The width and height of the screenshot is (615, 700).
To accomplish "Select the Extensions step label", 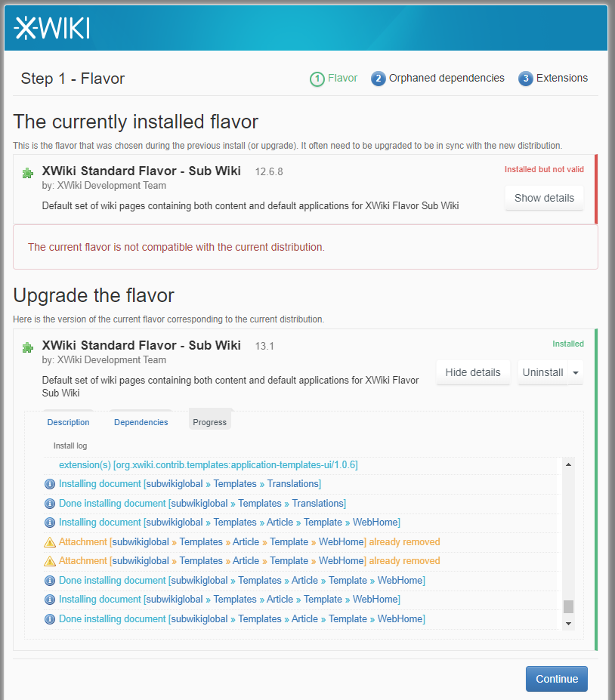I will tap(562, 78).
